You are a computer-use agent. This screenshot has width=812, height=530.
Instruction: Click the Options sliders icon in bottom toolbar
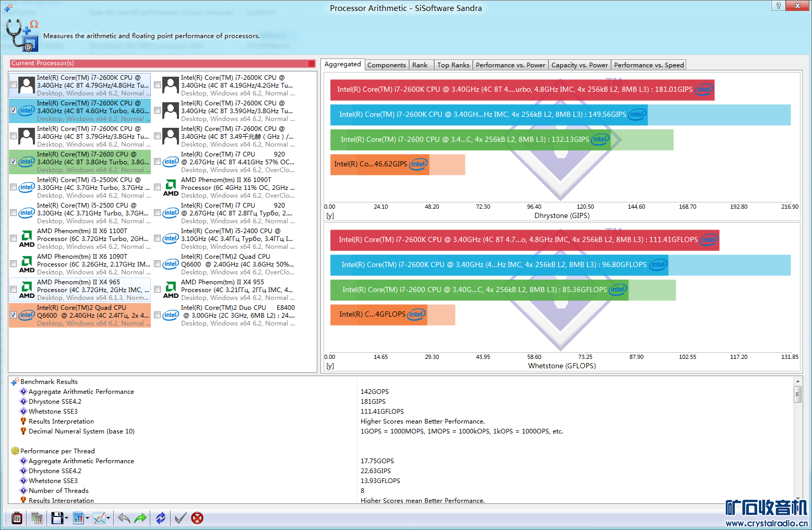tap(17, 518)
